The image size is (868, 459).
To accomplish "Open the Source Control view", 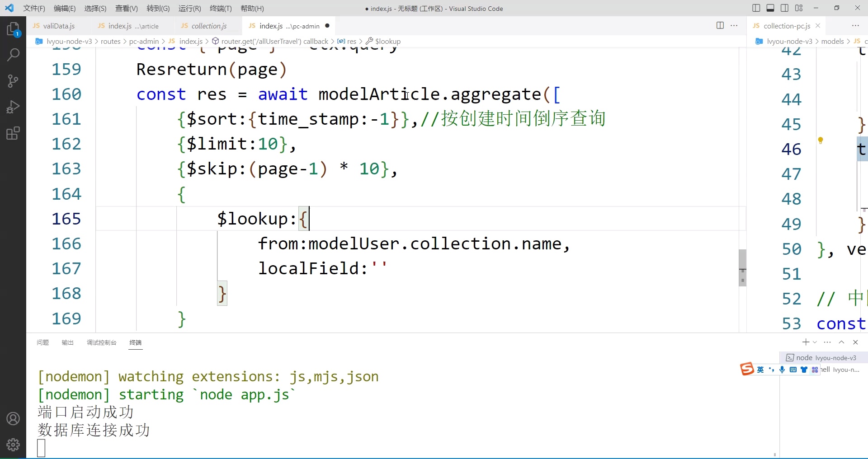I will point(13,81).
